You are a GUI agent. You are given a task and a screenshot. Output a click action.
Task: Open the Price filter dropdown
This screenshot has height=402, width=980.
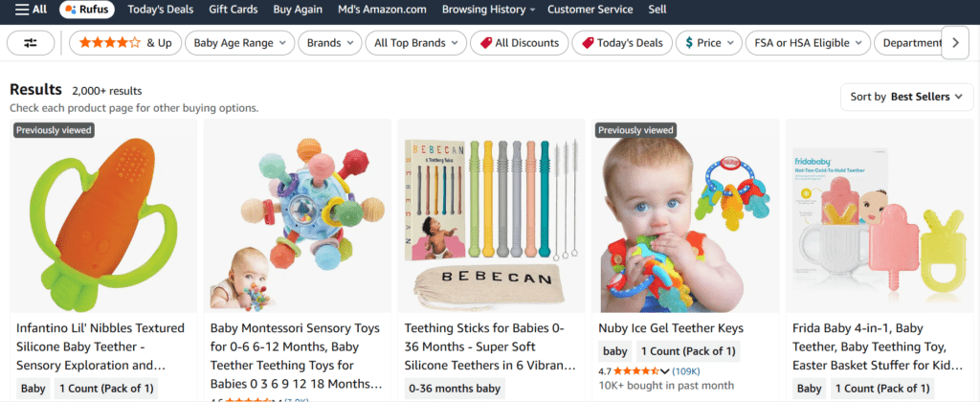click(x=709, y=43)
